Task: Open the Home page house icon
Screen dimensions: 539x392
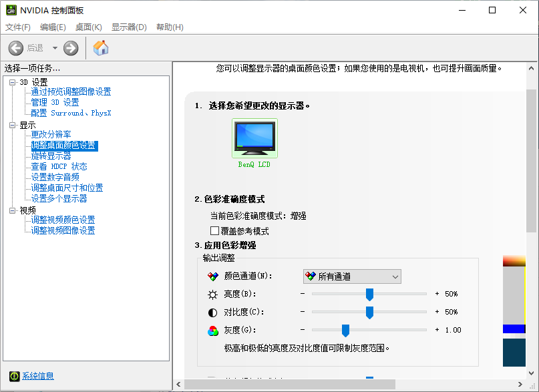Action: pos(101,48)
